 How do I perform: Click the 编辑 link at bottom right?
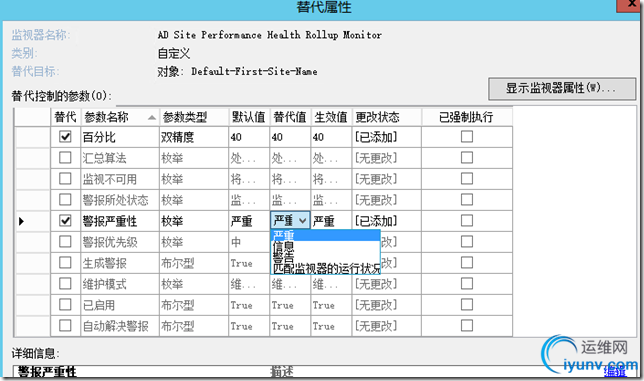click(x=615, y=372)
